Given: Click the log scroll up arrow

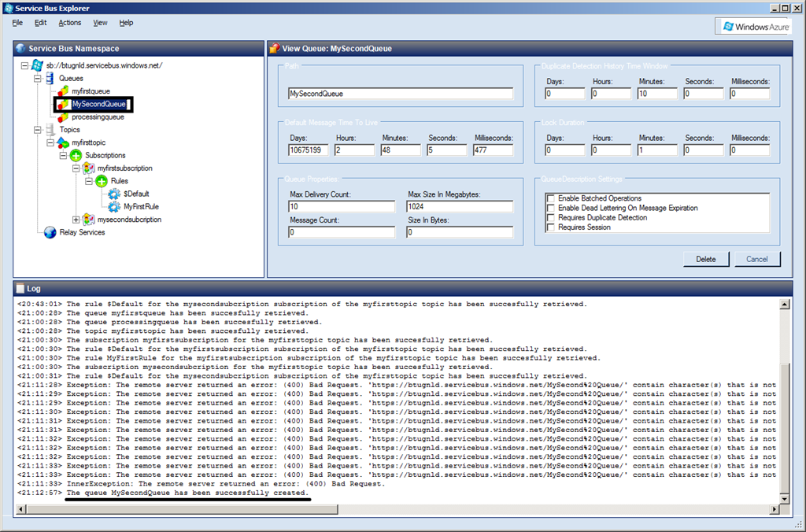Looking at the screenshot, I should (785, 305).
